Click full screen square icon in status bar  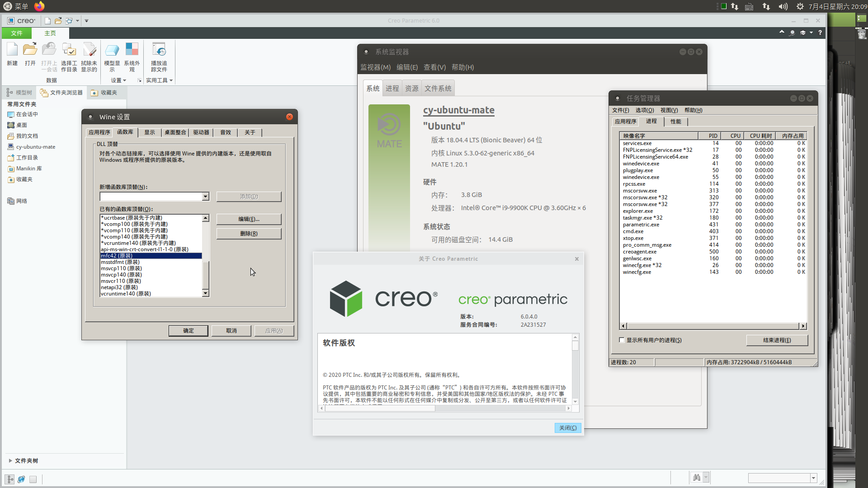33,479
